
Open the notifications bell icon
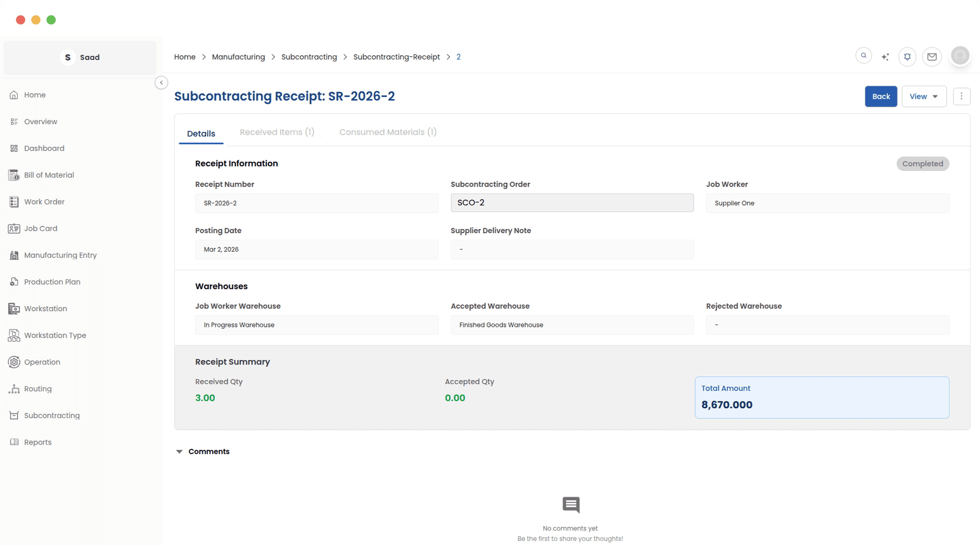907,57
